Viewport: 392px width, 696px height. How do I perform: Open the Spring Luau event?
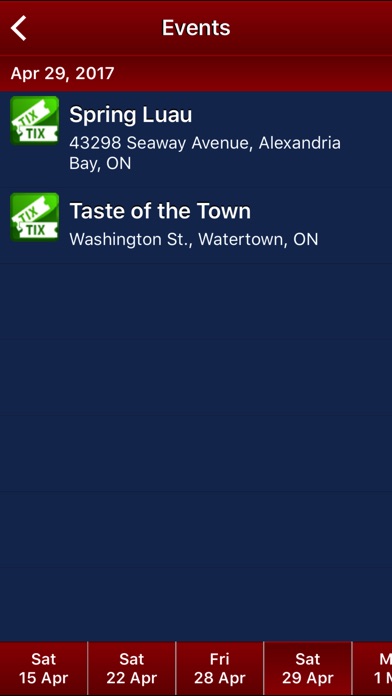click(196, 138)
